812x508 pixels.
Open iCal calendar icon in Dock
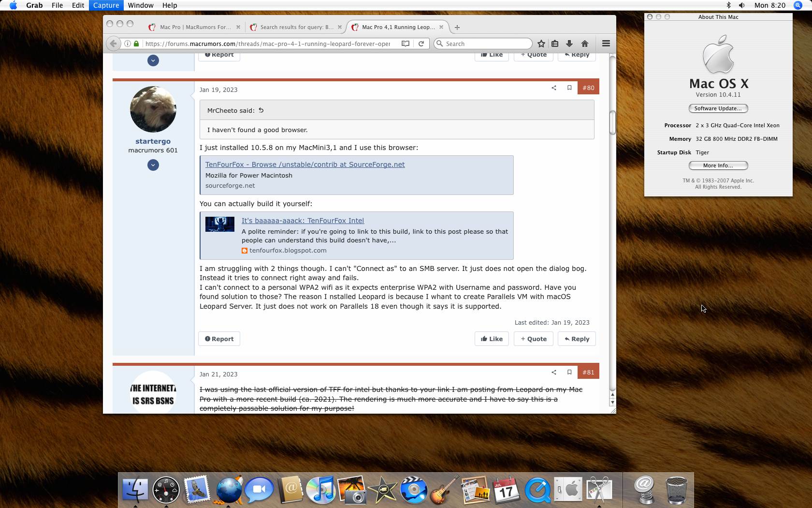tap(506, 490)
